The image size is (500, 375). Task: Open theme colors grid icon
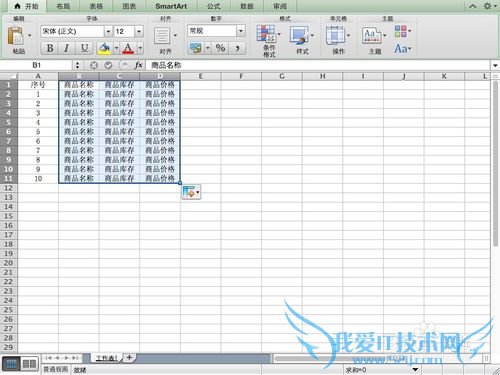click(401, 31)
